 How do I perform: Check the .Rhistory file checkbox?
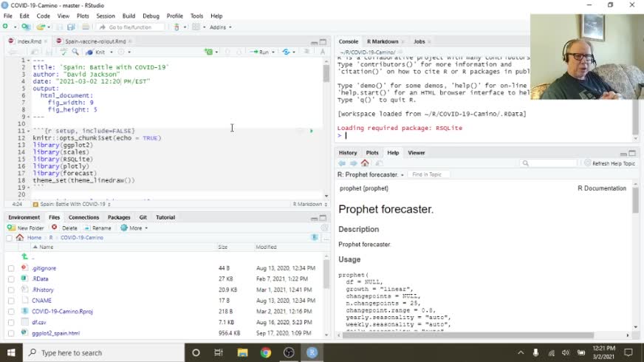[11, 290]
